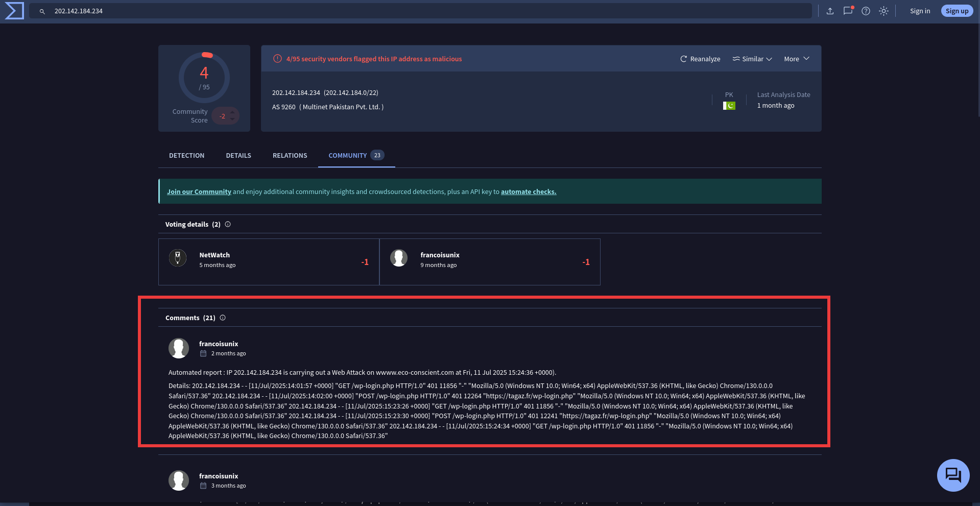
Task: Click the feedback flag icon
Action: 848,11
